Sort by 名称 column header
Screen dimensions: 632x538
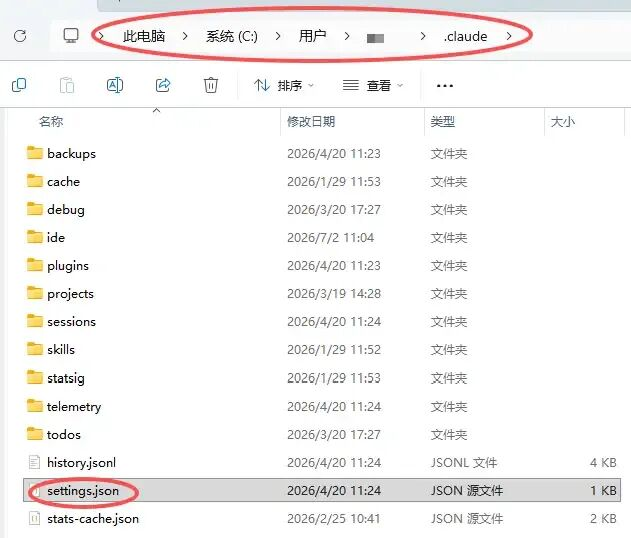(x=51, y=121)
